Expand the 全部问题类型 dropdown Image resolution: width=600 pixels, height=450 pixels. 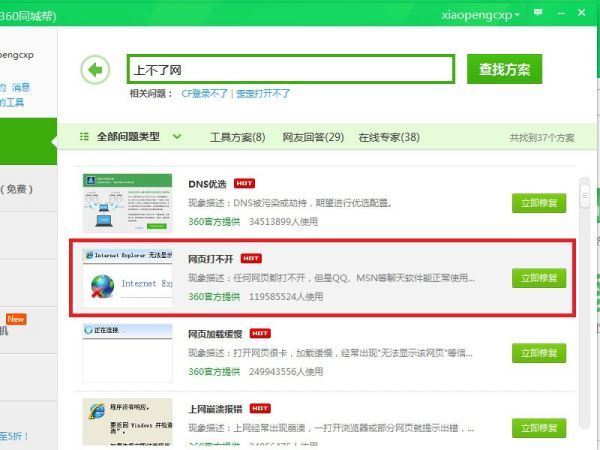[177, 137]
